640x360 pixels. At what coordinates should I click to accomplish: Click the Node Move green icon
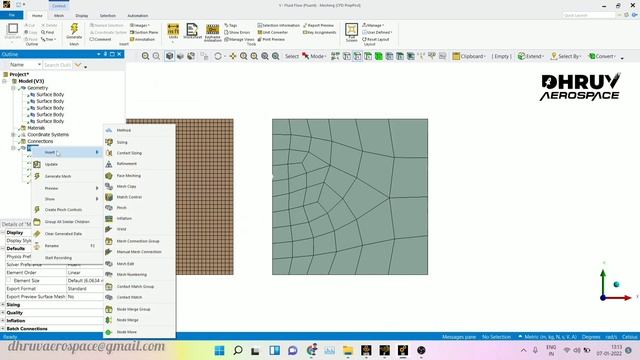coord(109,332)
